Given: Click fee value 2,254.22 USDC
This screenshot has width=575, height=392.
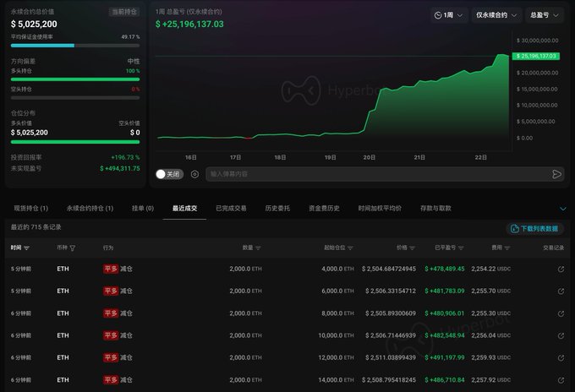Looking at the screenshot, I should pyautogui.click(x=490, y=269).
